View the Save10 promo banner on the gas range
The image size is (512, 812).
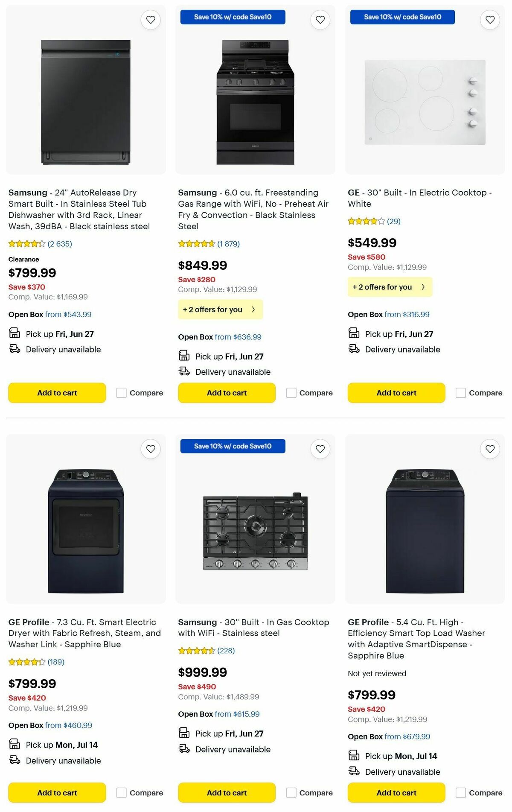click(x=233, y=17)
